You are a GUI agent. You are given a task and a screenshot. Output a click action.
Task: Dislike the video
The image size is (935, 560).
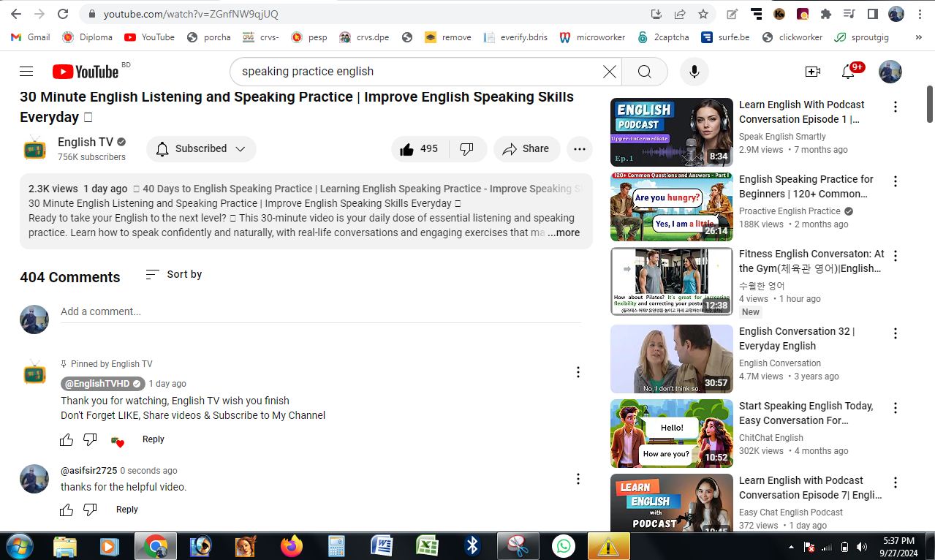click(x=467, y=148)
